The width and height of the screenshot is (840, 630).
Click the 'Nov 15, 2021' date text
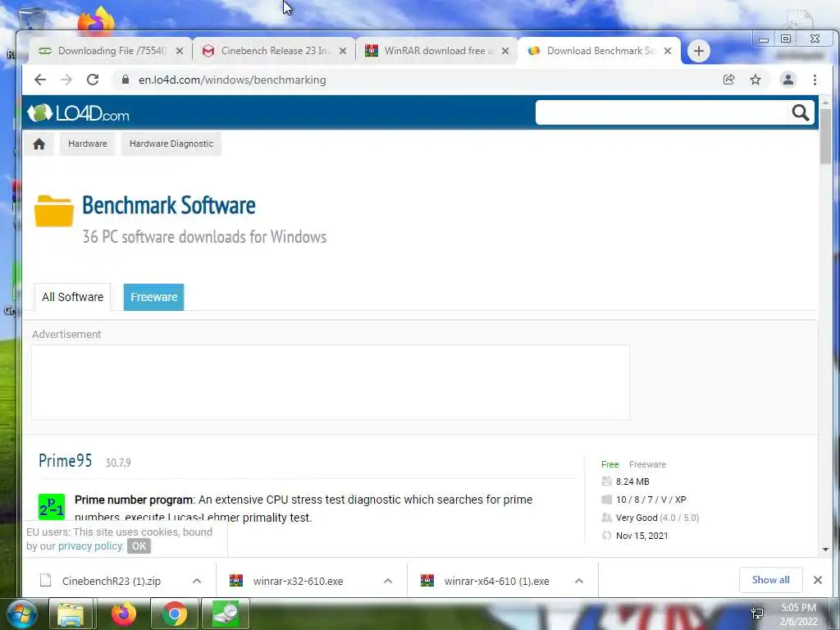641,536
